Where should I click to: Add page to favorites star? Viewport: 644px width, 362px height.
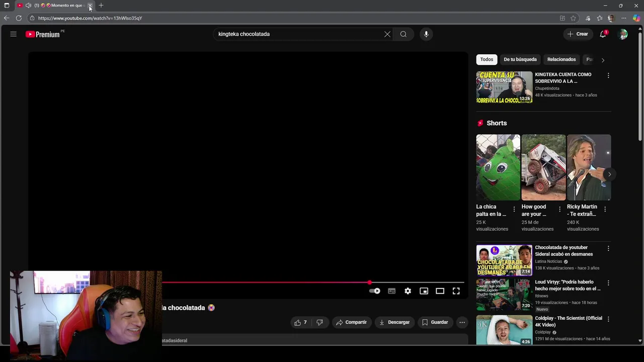coord(573,18)
